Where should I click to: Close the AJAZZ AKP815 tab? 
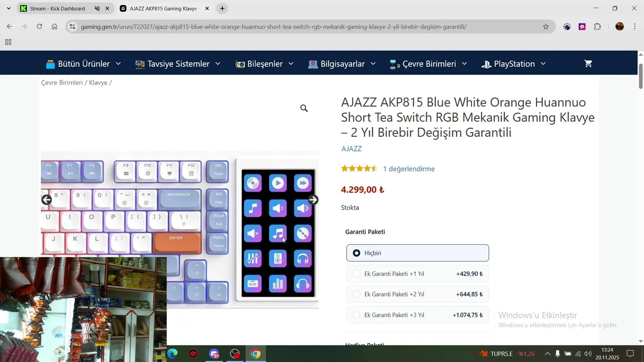click(x=207, y=9)
